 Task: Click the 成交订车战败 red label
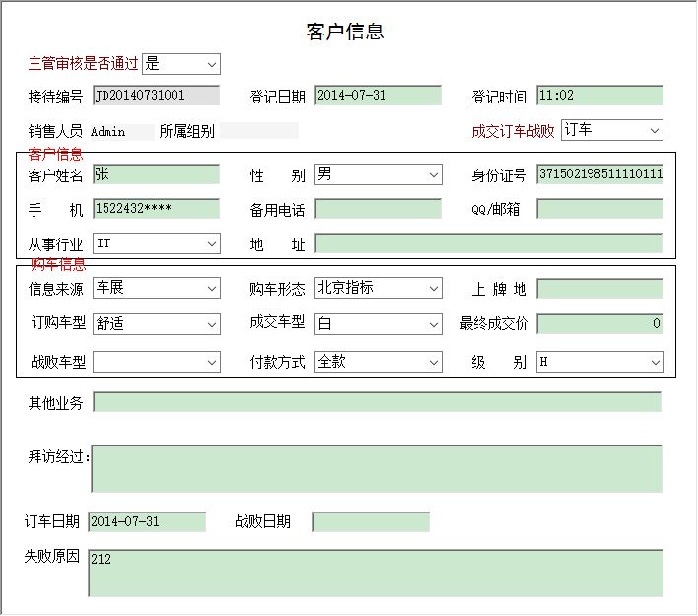tap(514, 131)
